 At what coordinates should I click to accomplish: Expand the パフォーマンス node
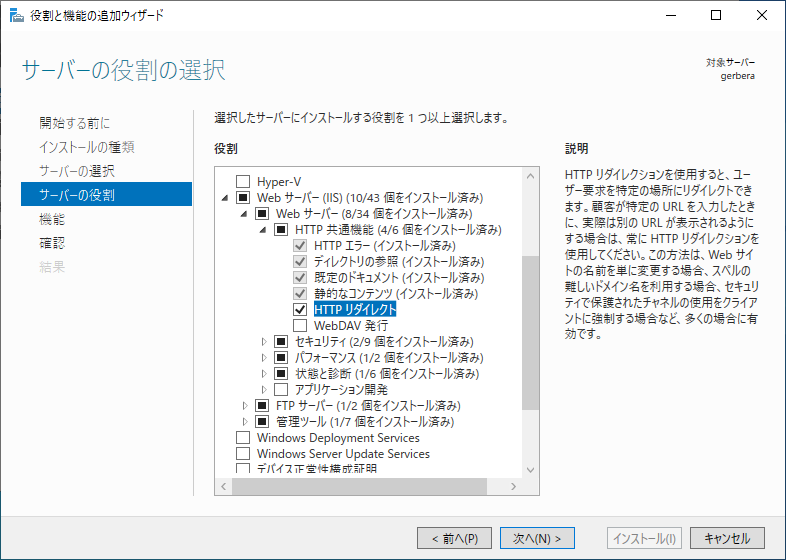pyautogui.click(x=264, y=357)
